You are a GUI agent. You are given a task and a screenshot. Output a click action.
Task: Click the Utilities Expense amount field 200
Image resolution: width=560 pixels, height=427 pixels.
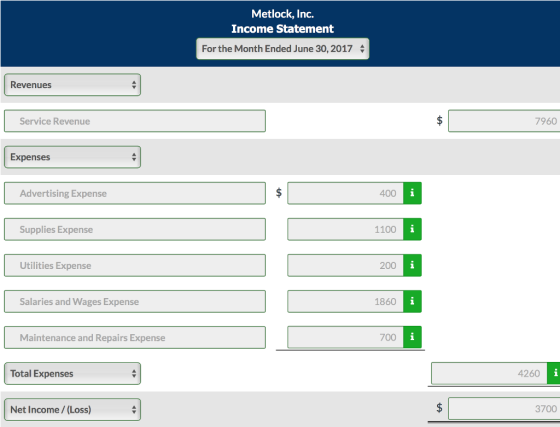[345, 265]
